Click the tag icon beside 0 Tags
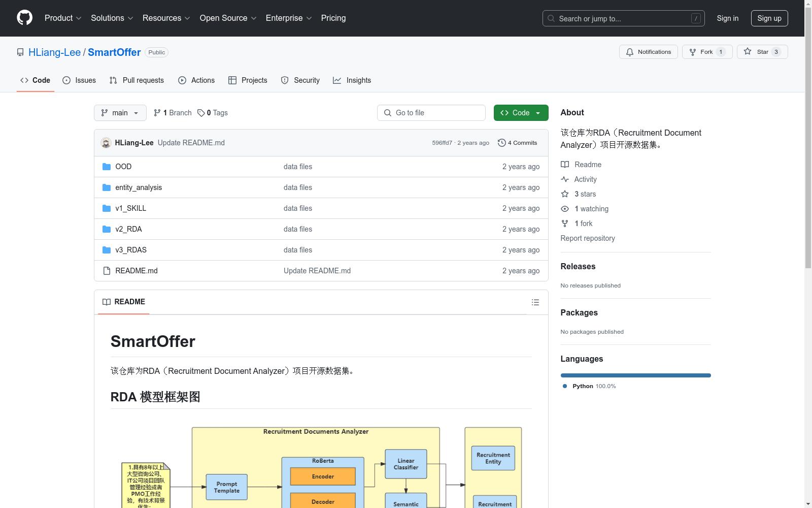The image size is (812, 508). (x=201, y=113)
